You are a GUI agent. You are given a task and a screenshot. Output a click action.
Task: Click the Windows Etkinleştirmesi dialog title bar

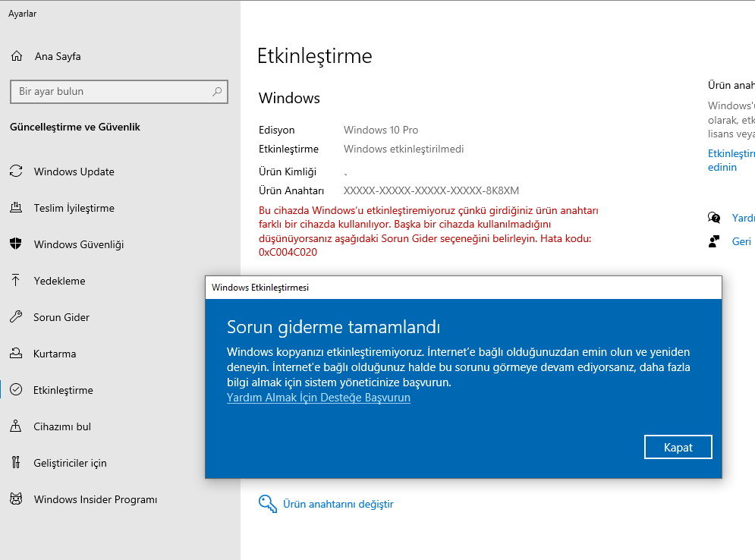[463, 288]
